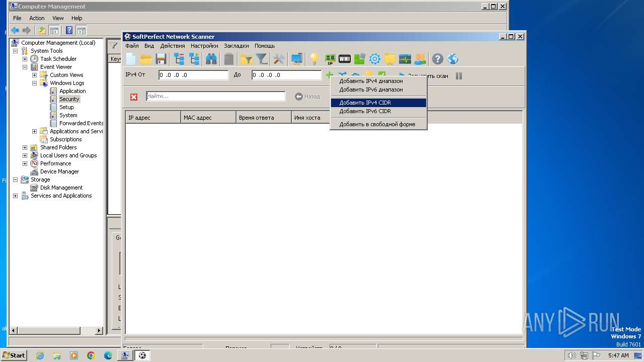The height and width of the screenshot is (362, 644).
Task: Open the Закладки menu
Action: [x=236, y=46]
